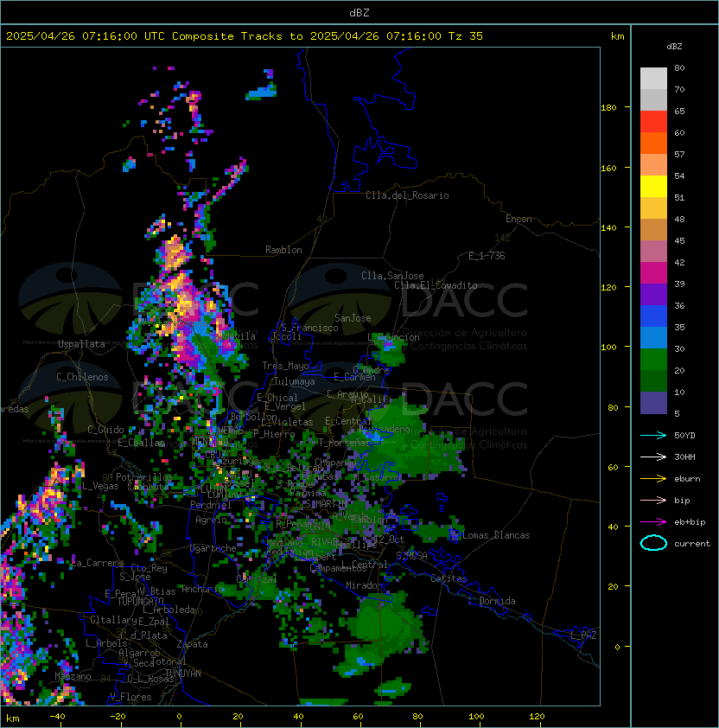This screenshot has height=728, width=719.
Task: Click the '100' km vertical axis tick
Action: click(x=608, y=348)
